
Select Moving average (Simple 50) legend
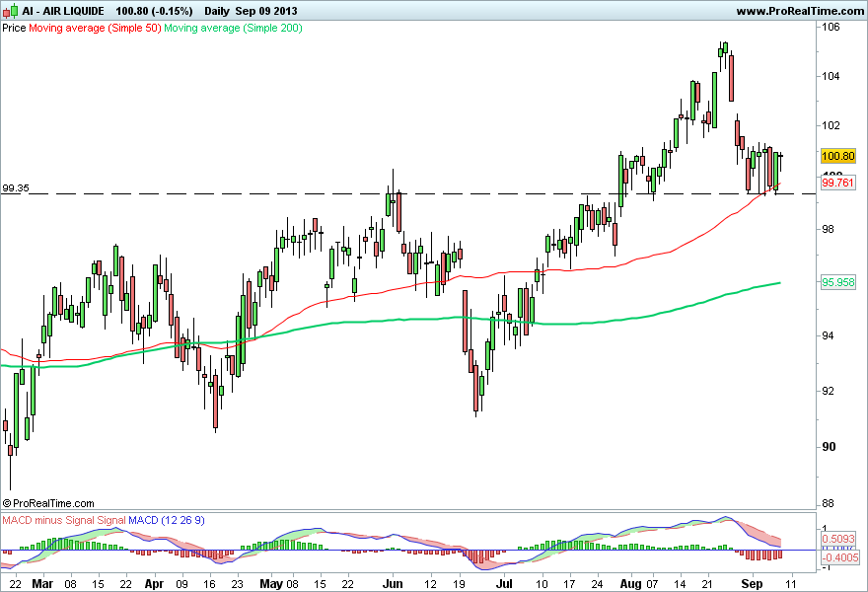pyautogui.click(x=95, y=28)
